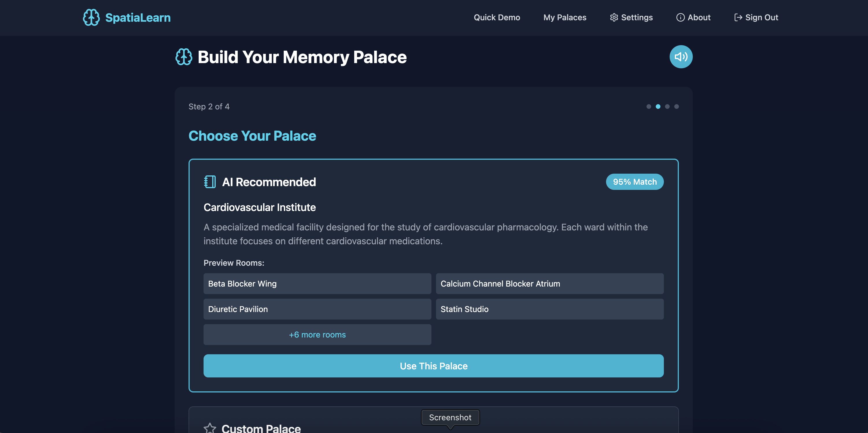Jump to fourth step progress dot
The image size is (868, 433).
[676, 107]
